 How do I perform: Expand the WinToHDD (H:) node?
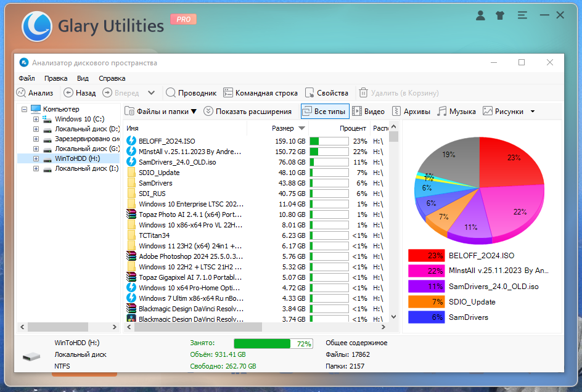click(36, 158)
